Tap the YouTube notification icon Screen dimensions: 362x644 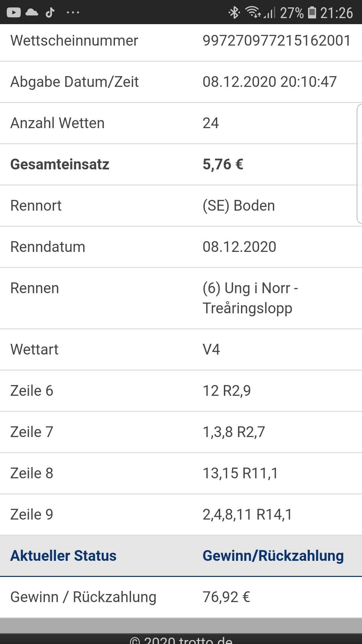14,13
